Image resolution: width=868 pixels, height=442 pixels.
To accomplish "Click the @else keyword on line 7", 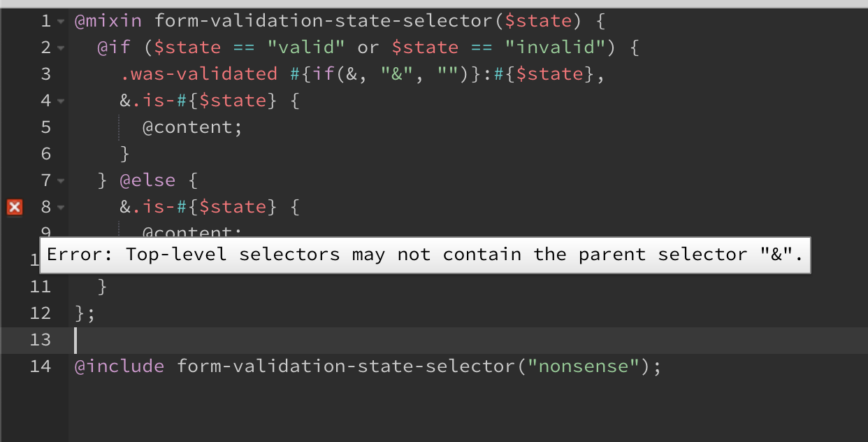I will point(147,180).
